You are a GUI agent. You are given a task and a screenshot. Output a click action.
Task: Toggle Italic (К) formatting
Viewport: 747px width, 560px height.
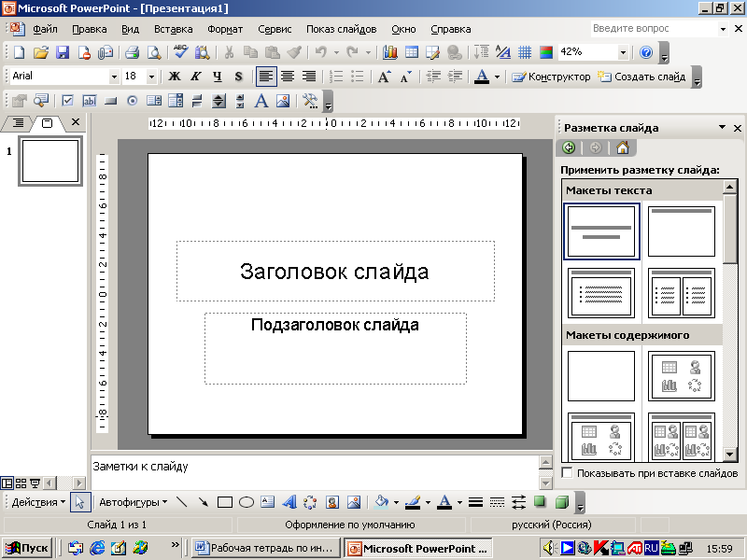tap(196, 77)
